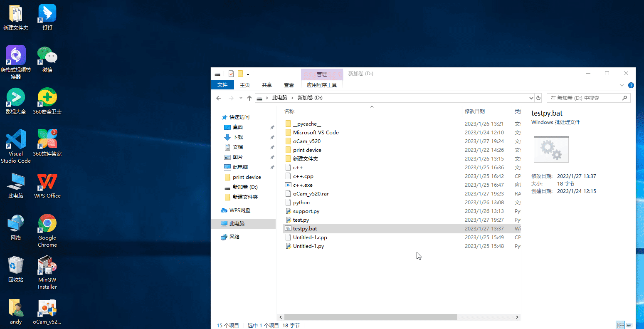Select the Google Chrome desktop icon
The width and height of the screenshot is (644, 329).
tap(47, 231)
